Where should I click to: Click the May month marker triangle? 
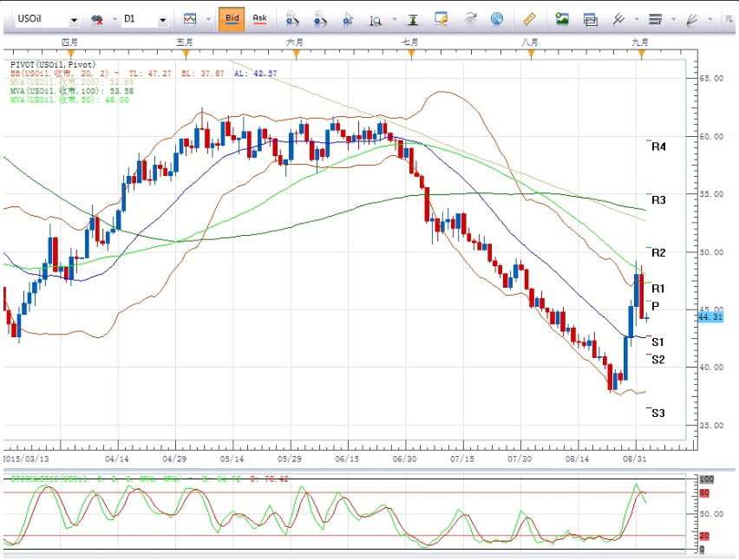[186, 54]
